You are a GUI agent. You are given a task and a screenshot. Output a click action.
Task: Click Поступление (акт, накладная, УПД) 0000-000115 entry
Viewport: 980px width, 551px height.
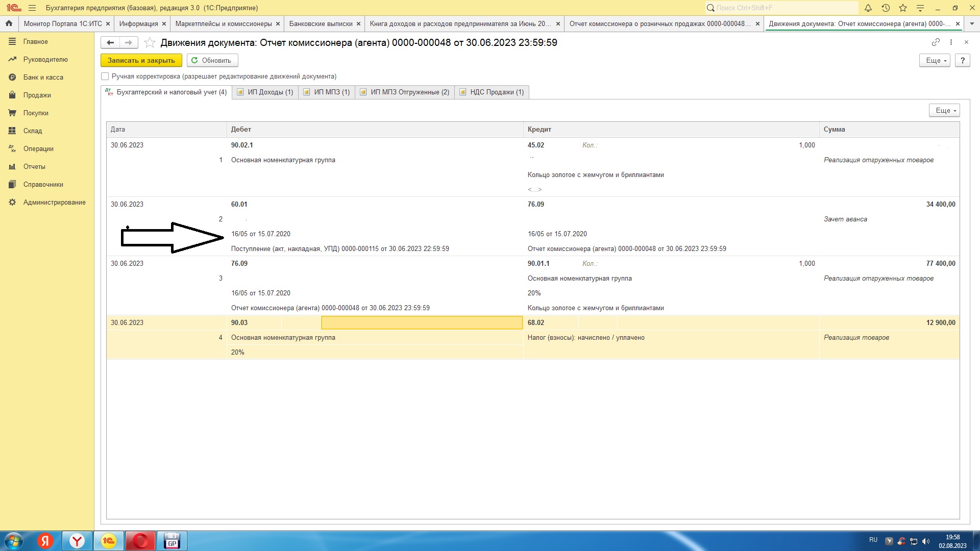[340, 249]
